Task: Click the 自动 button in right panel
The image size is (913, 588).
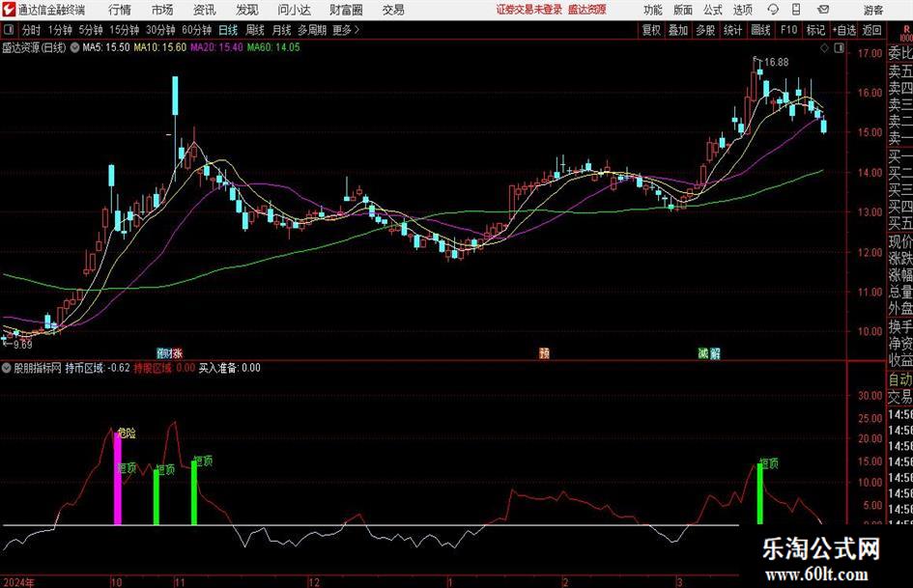Action: (899, 379)
